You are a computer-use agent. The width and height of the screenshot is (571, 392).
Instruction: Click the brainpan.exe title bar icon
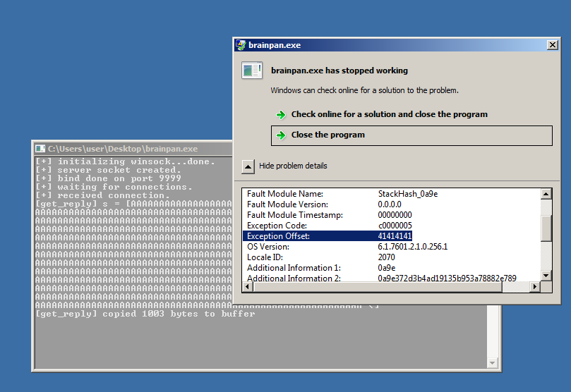pyautogui.click(x=241, y=45)
